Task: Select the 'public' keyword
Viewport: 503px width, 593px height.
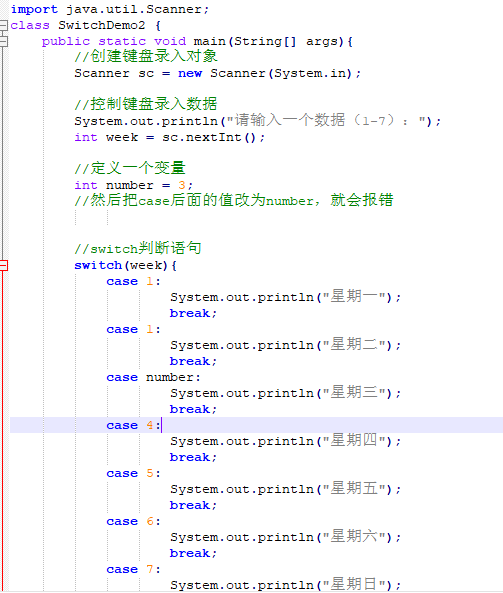Action: coord(66,41)
